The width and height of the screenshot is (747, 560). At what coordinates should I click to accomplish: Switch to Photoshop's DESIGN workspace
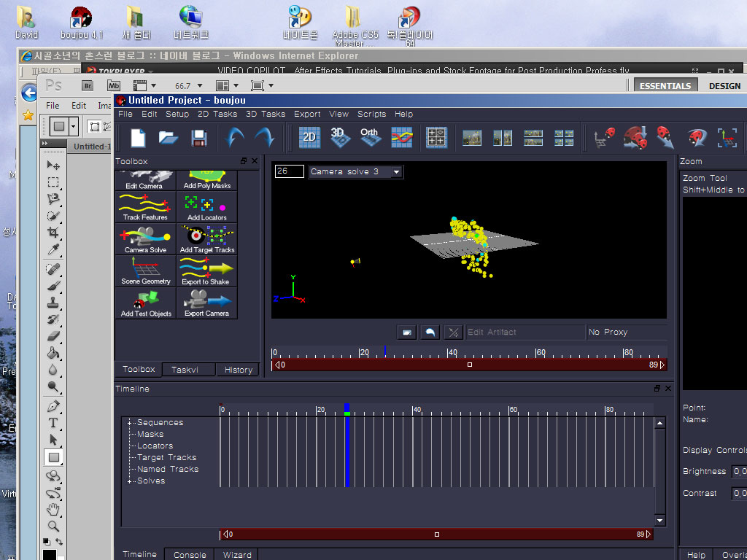(724, 86)
